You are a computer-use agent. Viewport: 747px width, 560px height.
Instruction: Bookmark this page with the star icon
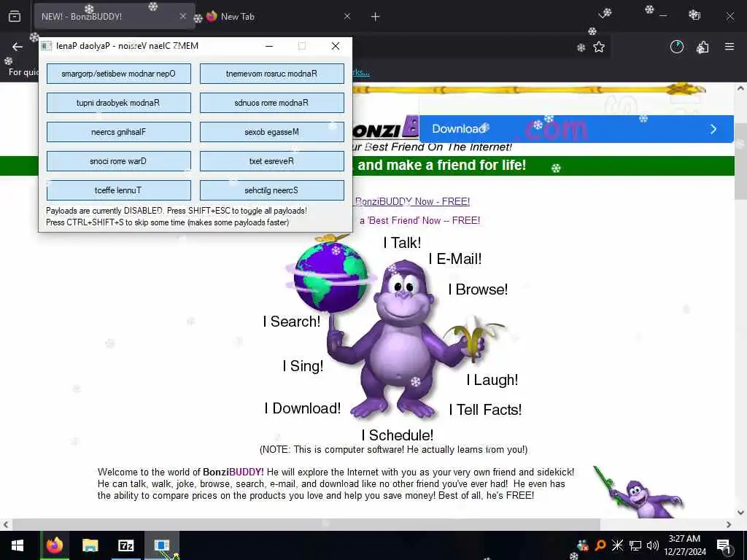point(599,47)
